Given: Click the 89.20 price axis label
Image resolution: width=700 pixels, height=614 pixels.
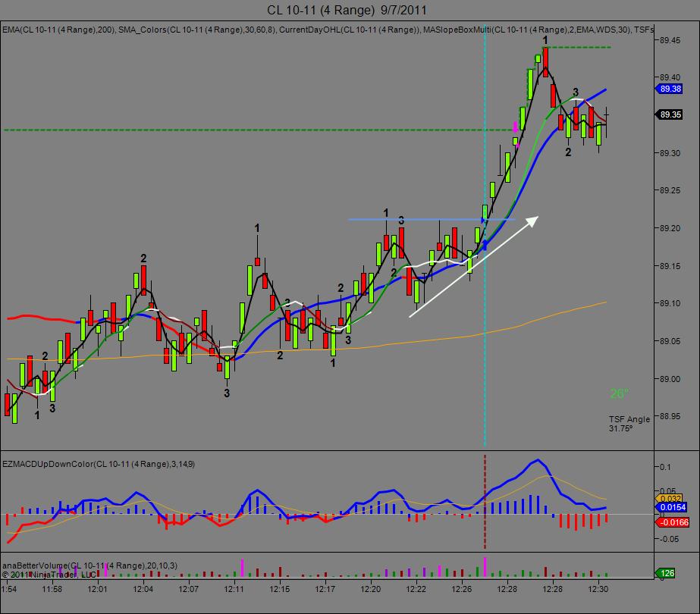Looking at the screenshot, I should pyautogui.click(x=670, y=228).
